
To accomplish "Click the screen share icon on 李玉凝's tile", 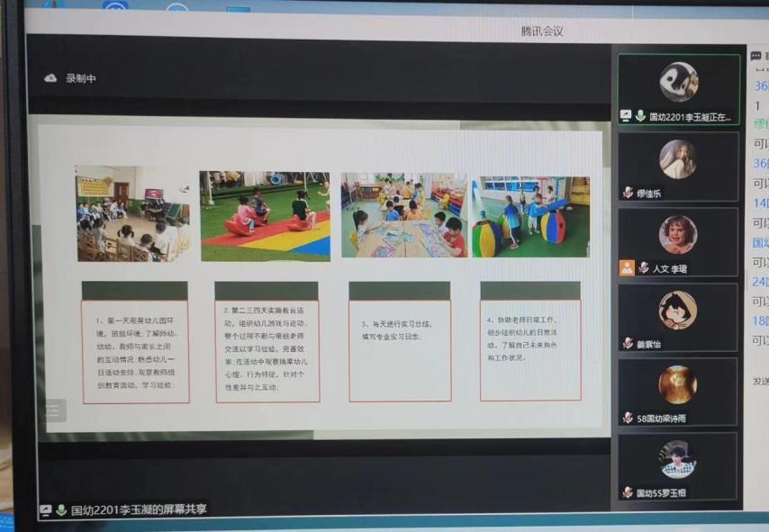I will click(x=626, y=116).
